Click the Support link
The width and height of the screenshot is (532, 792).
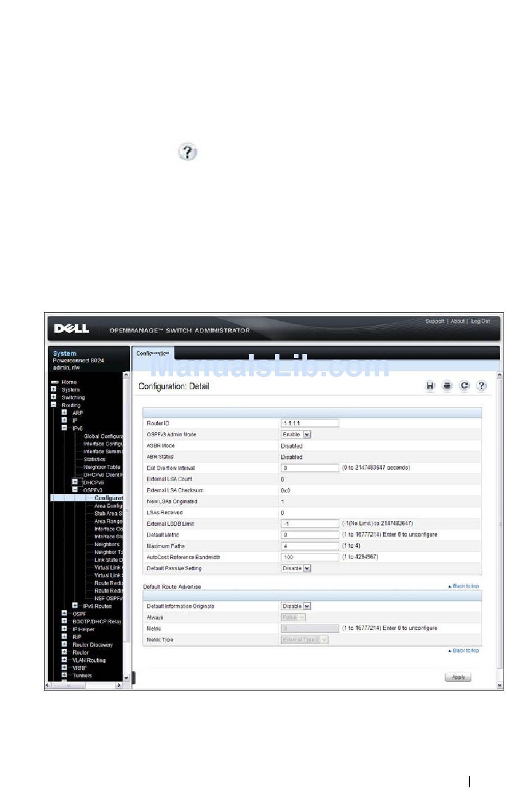[435, 322]
